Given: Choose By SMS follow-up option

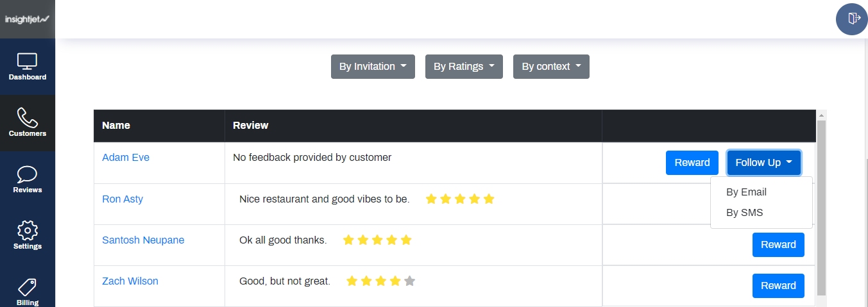Looking at the screenshot, I should click(x=744, y=213).
